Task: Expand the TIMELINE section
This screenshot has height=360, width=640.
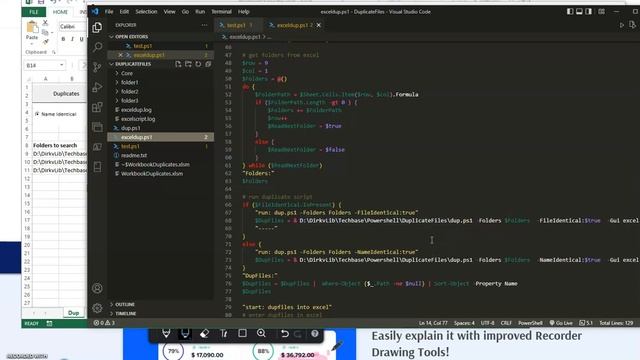Action: [x=111, y=313]
